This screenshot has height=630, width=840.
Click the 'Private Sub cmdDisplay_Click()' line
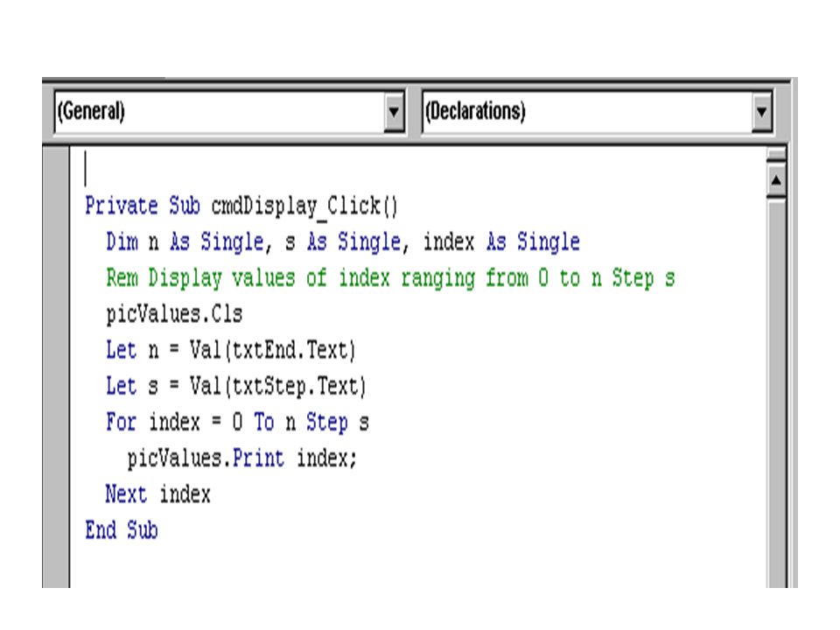pyautogui.click(x=241, y=206)
